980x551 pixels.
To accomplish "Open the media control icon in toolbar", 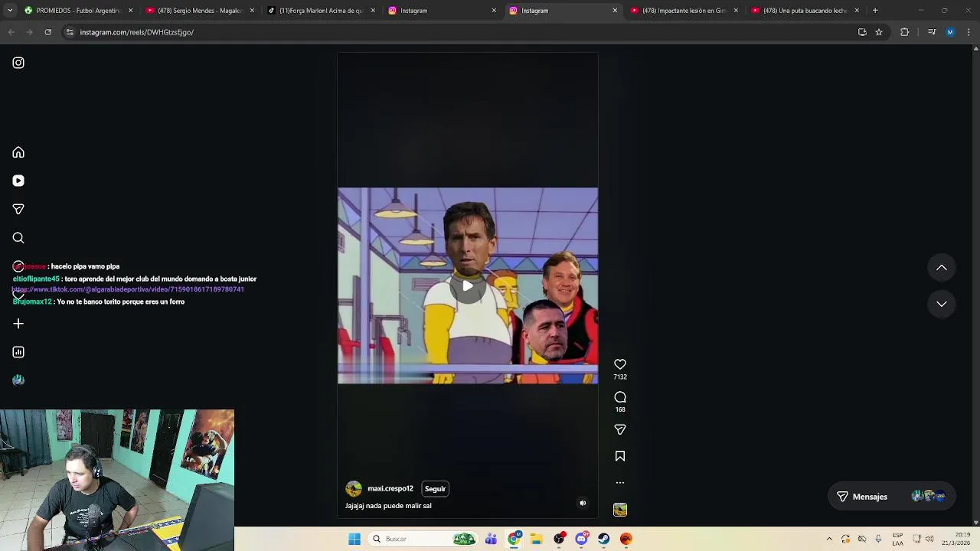I will click(x=932, y=32).
